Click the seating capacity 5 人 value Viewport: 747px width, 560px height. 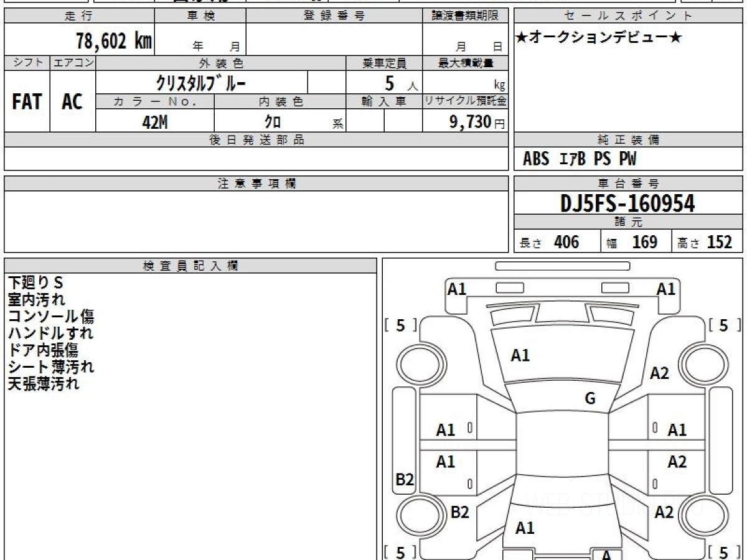(x=400, y=83)
